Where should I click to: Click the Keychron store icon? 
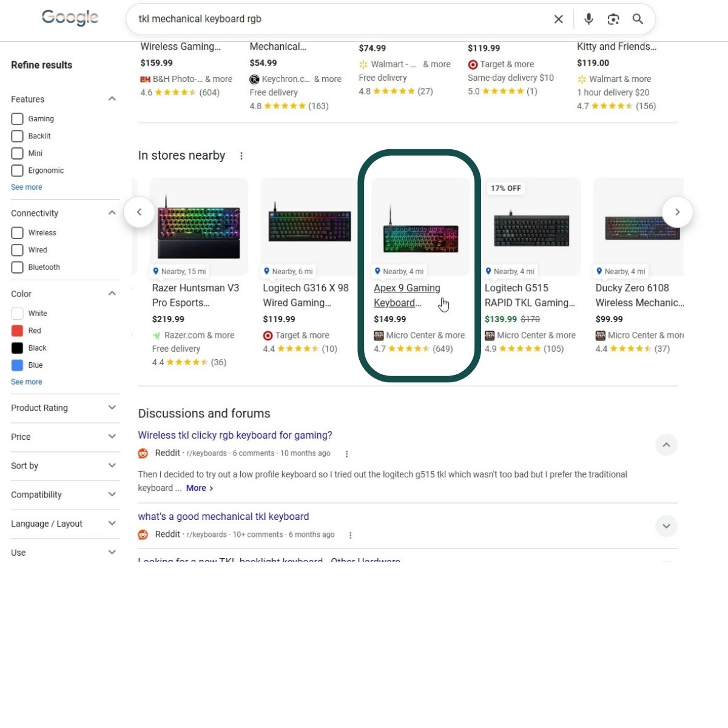tap(254, 79)
